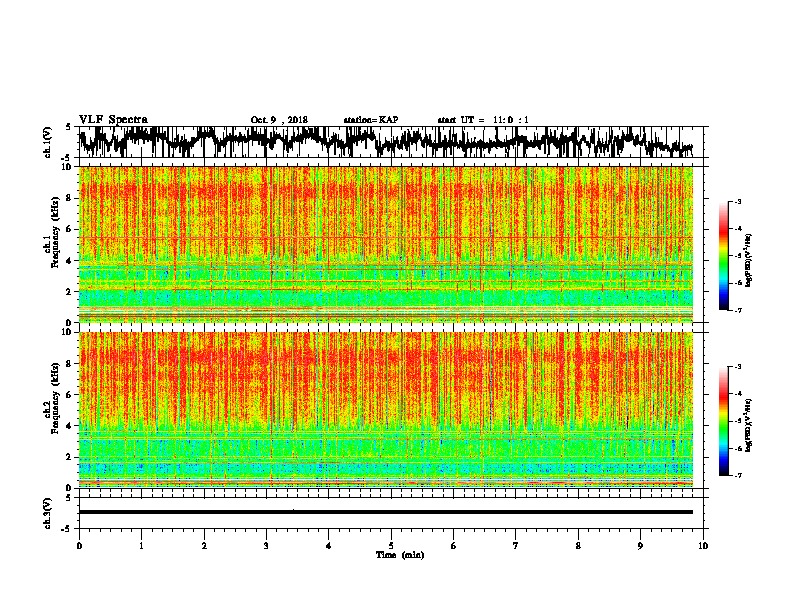Click the "-7" label on ch.2 colorbar

[738, 475]
